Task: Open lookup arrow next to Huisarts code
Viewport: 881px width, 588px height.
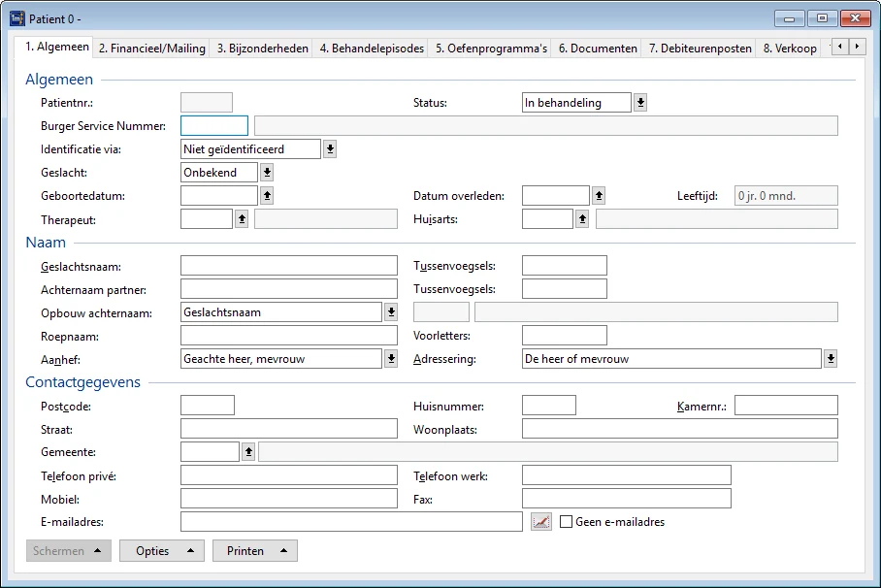Action: coord(582,219)
